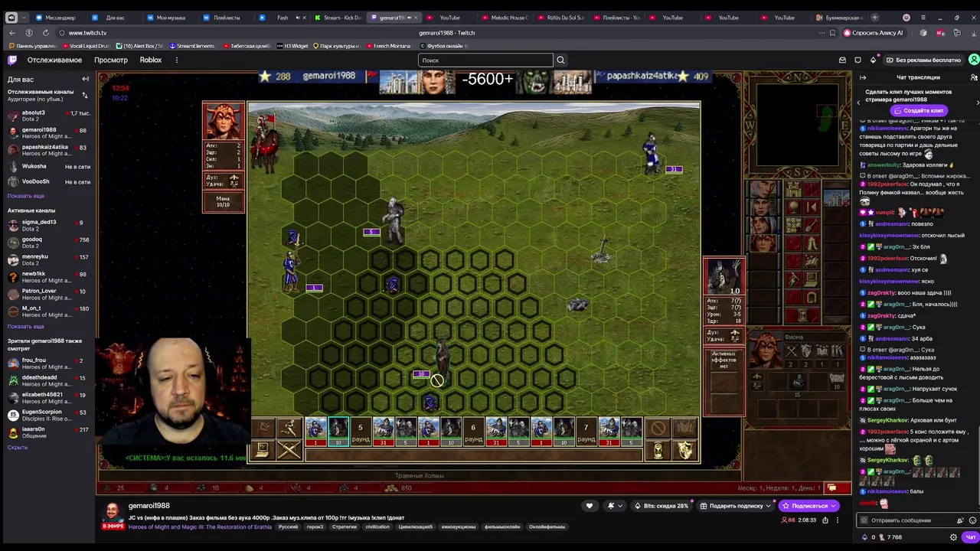
Task: Click the Twitch search field
Action: pyautogui.click(x=485, y=60)
